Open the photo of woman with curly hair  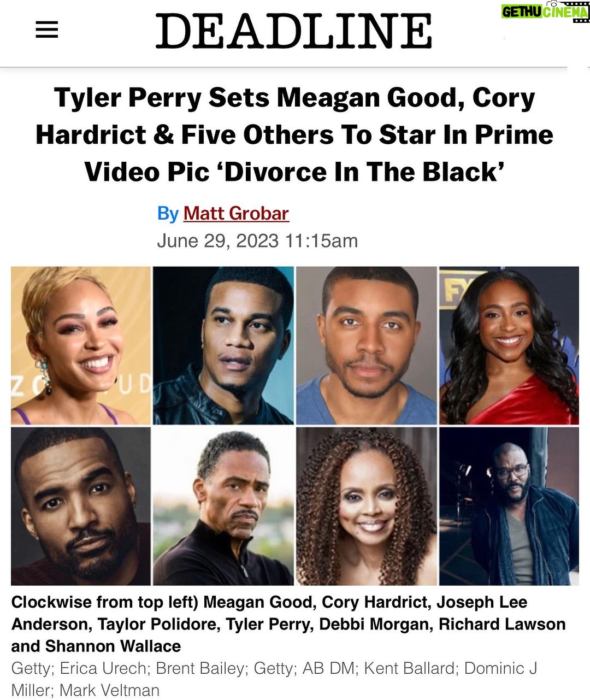point(366,506)
